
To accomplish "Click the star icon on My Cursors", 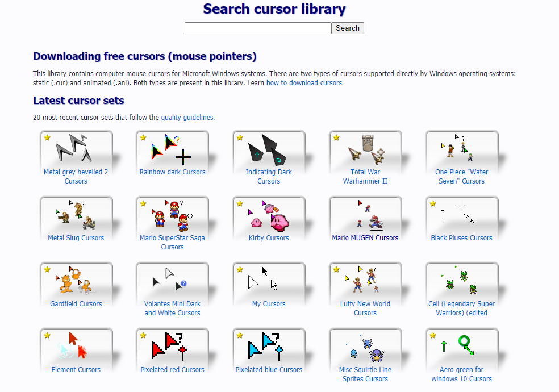I will coord(240,269).
